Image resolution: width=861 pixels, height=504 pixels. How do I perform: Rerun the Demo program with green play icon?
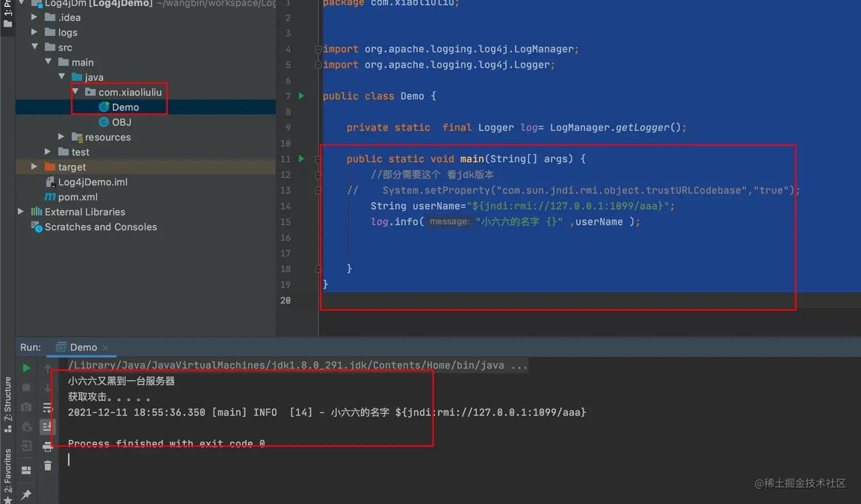tap(26, 368)
